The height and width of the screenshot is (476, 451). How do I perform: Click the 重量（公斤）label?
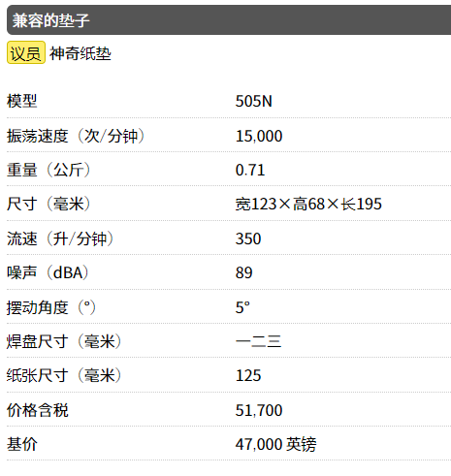[48, 171]
